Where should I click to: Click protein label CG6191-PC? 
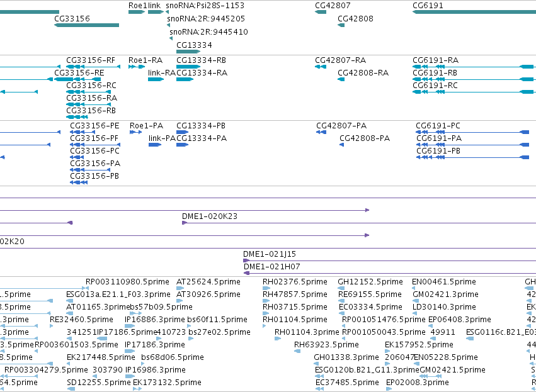[x=438, y=126]
